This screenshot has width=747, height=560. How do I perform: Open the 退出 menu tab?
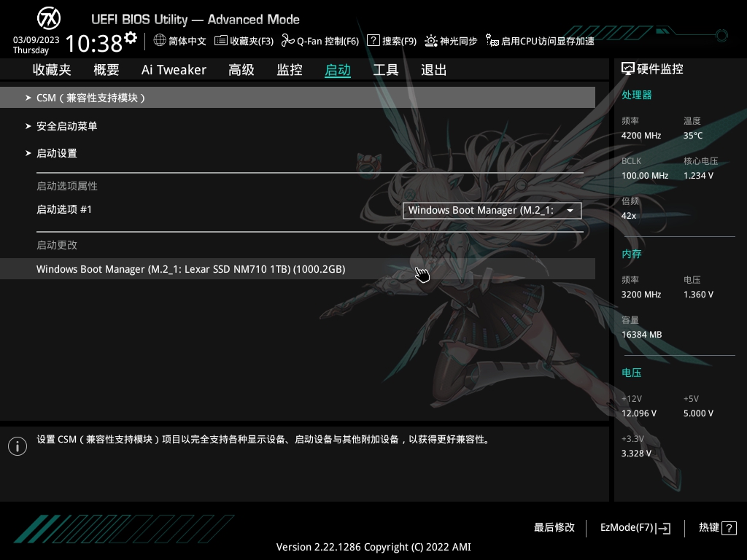(433, 69)
